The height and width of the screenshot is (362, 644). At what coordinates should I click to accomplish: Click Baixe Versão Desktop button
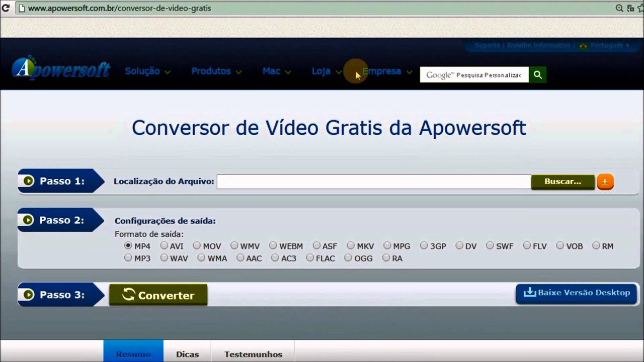(576, 293)
